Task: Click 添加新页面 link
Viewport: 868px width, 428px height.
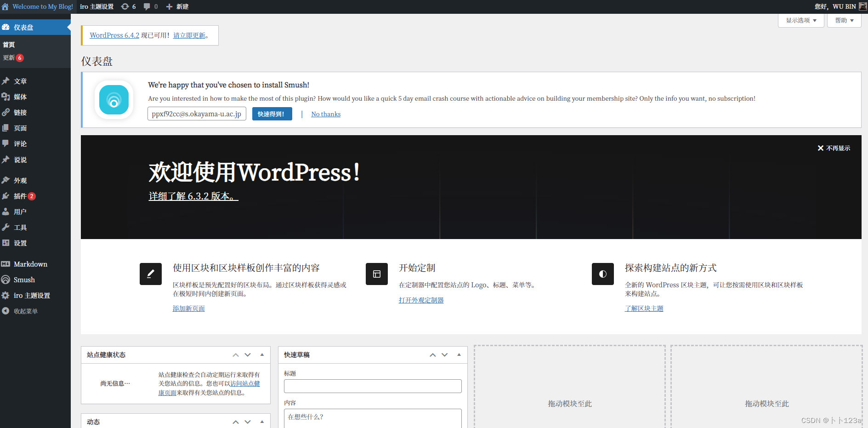Action: tap(189, 308)
